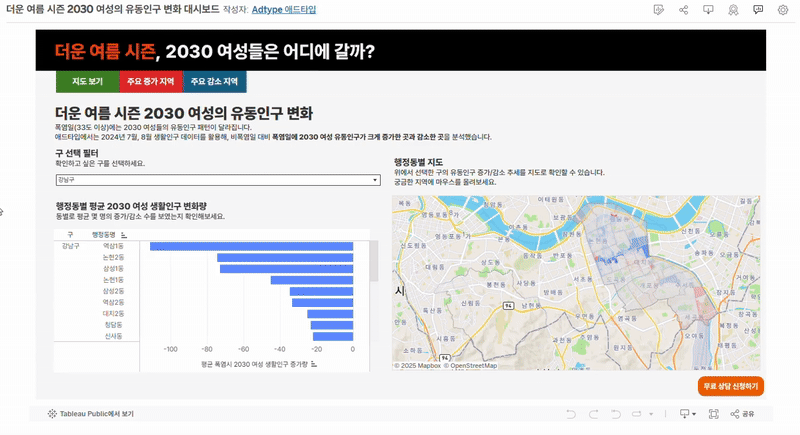Click the 논현1동 row label
The image size is (800, 435).
coord(113,280)
